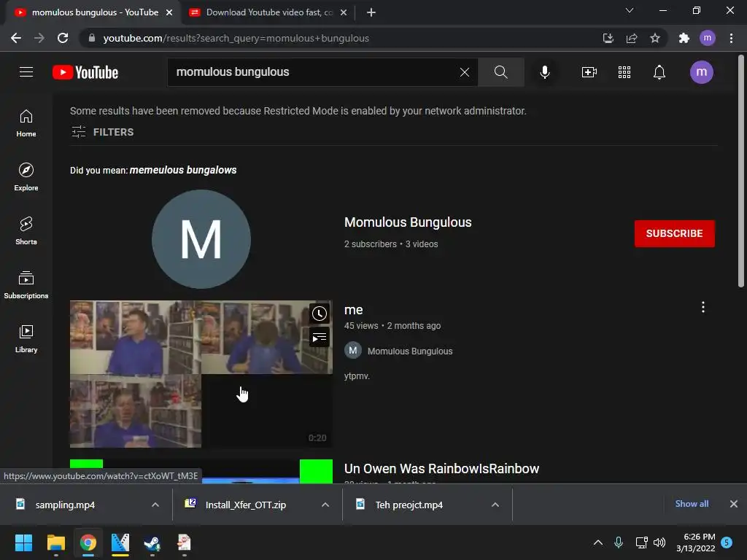747x560 pixels.
Task: Open the Install_Xfer_OTT.zip downloaded file
Action: [x=245, y=505]
